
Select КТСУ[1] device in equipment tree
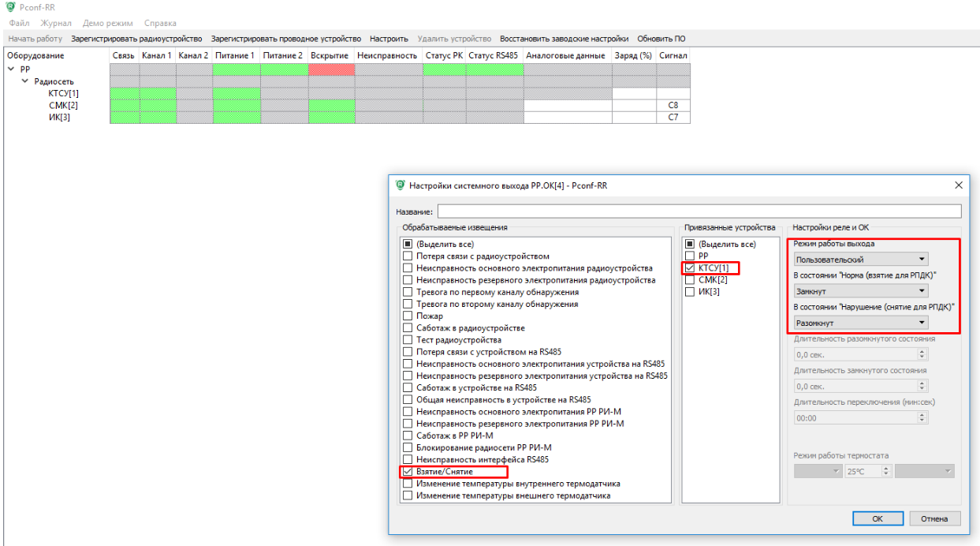[x=63, y=93]
